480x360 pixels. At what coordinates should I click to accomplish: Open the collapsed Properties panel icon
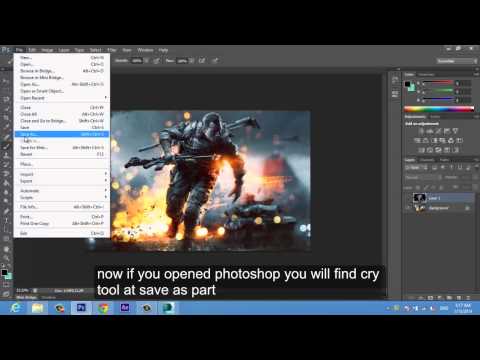(x=395, y=94)
